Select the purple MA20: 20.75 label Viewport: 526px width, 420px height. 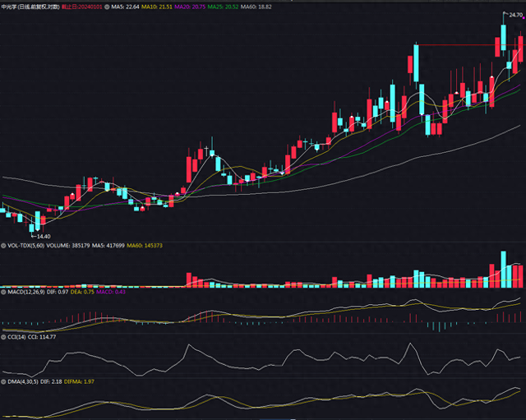click(190, 7)
